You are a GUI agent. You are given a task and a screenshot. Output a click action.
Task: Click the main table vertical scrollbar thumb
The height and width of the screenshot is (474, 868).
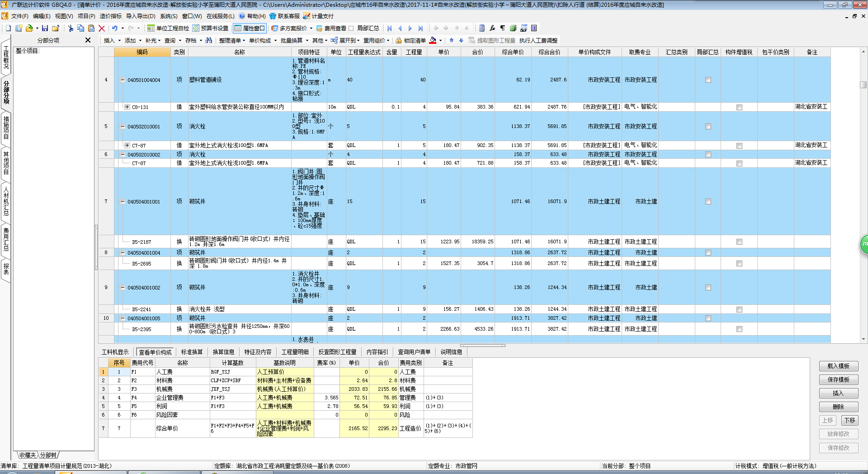[x=863, y=85]
